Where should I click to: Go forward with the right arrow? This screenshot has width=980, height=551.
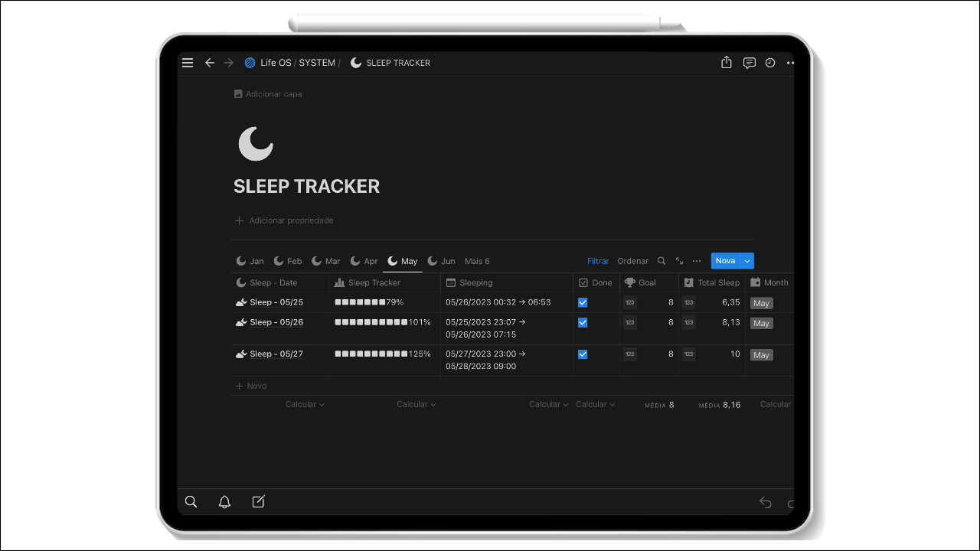click(x=228, y=63)
